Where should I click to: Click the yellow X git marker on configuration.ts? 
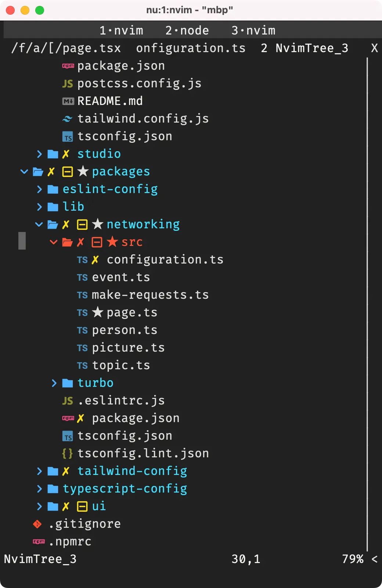pyautogui.click(x=95, y=260)
